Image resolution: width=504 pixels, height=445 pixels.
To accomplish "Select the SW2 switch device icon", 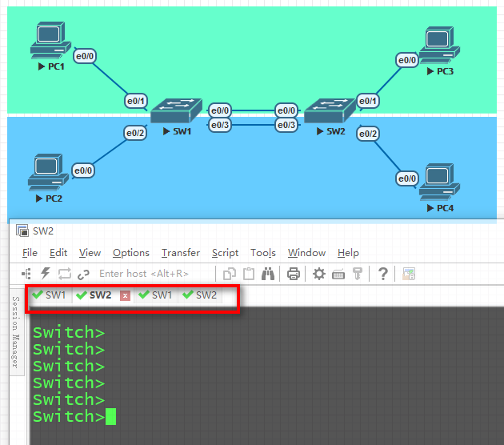I will [330, 110].
